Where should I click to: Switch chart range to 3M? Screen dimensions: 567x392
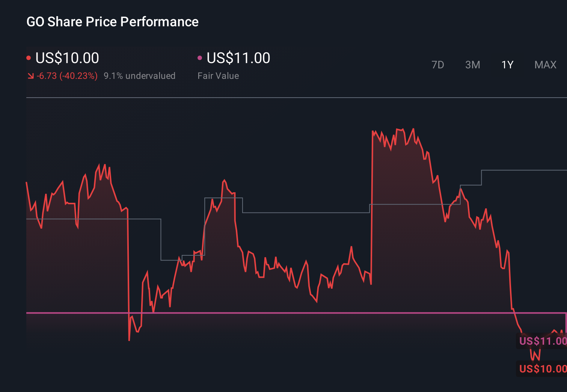pyautogui.click(x=472, y=65)
